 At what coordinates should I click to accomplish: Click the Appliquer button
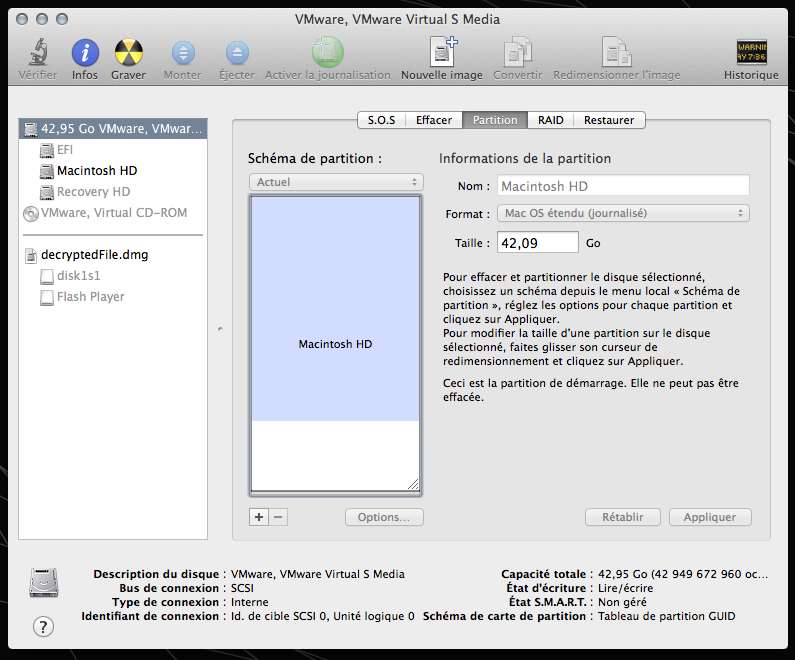coord(710,517)
